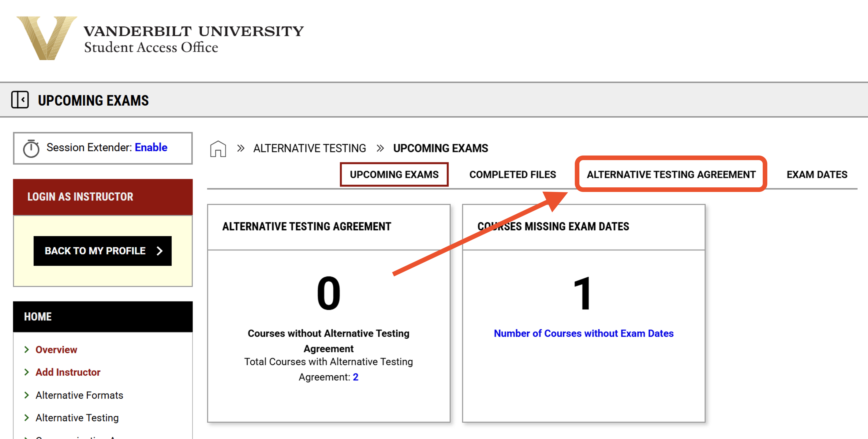
Task: Expand the Home section in the sidebar
Action: pyautogui.click(x=38, y=316)
